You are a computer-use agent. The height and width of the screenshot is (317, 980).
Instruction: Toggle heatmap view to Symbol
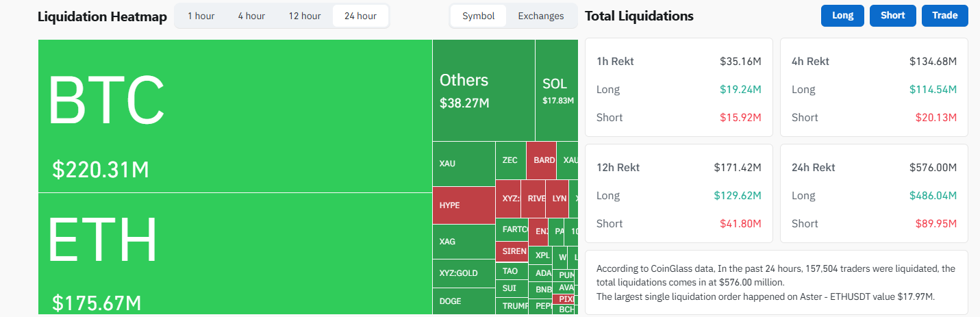tap(478, 16)
